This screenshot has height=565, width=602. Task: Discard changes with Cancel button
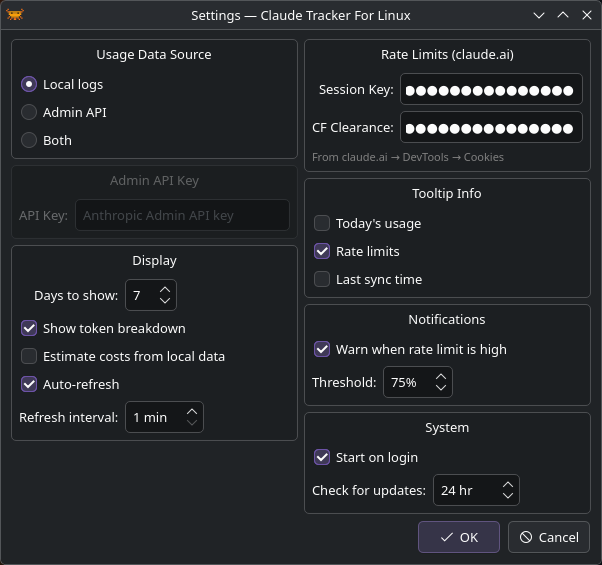pos(549,537)
